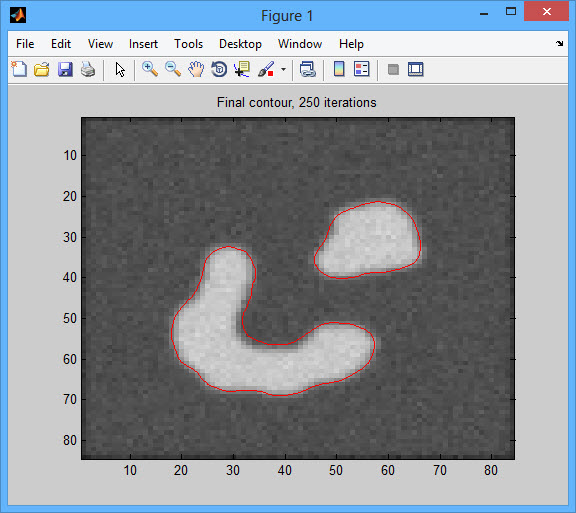Viewport: 576px width, 513px height.
Task: Save the figure using the floppy icon
Action: (65, 69)
